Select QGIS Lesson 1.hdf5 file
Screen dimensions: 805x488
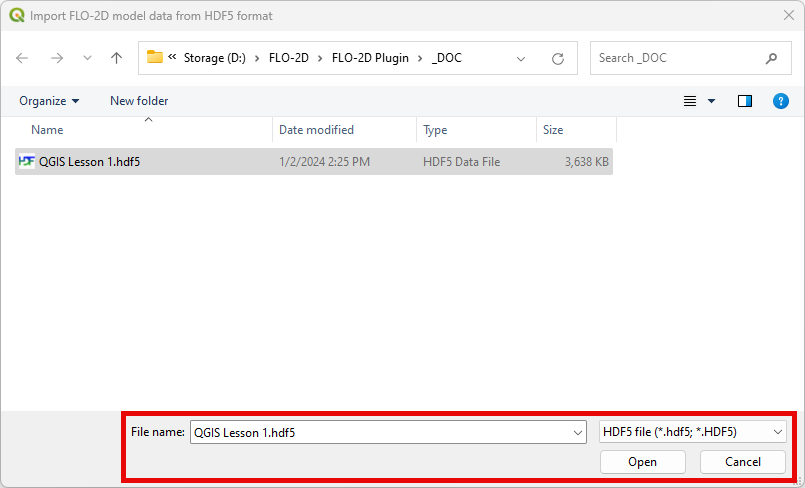pyautogui.click(x=89, y=162)
